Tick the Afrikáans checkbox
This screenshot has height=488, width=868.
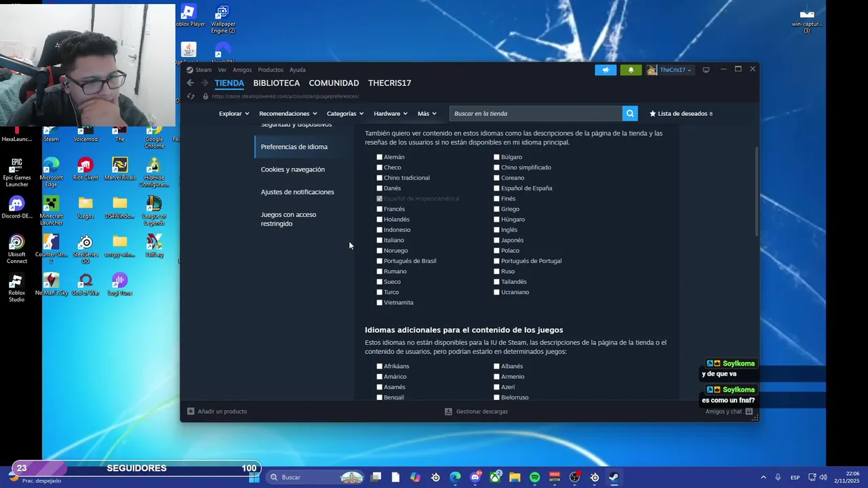[380, 366]
